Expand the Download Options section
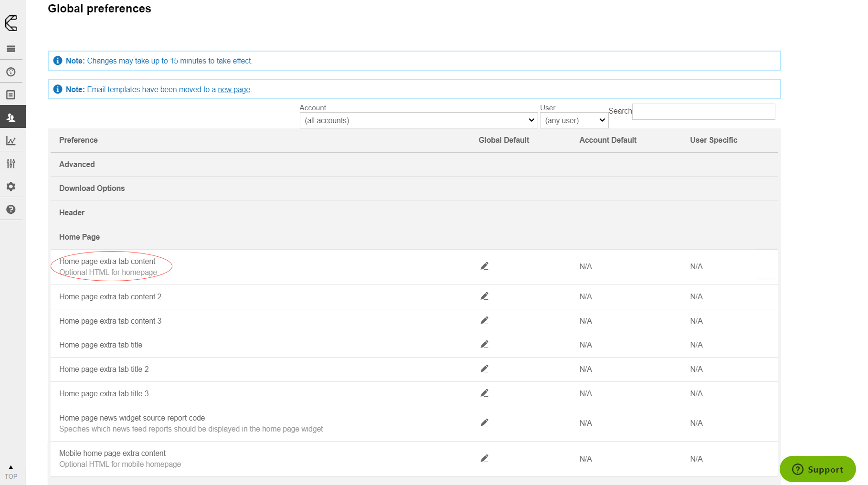Viewport: 868px width, 485px height. (92, 189)
